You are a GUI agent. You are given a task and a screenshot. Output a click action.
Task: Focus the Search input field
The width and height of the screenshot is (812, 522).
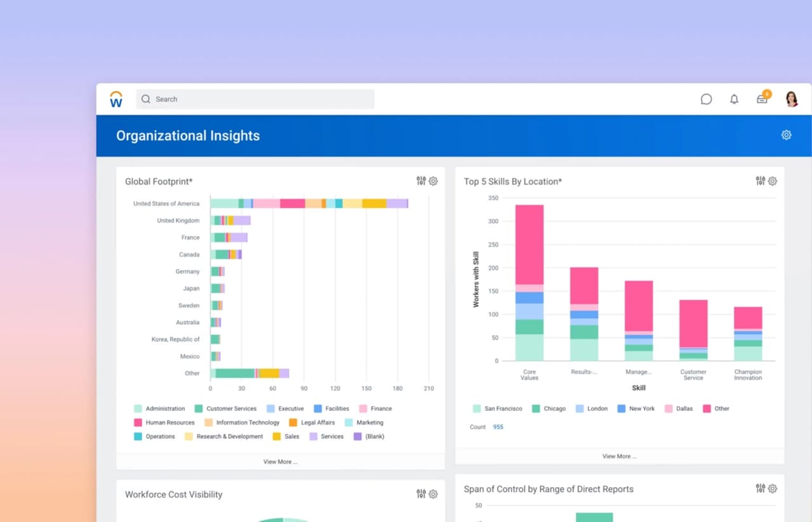pyautogui.click(x=255, y=99)
